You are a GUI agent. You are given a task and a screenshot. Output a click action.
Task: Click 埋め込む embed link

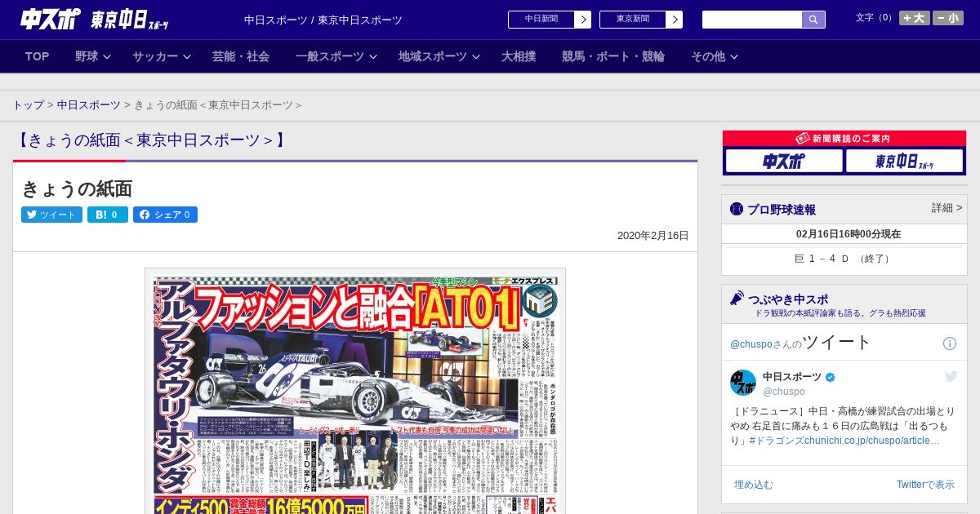[753, 485]
